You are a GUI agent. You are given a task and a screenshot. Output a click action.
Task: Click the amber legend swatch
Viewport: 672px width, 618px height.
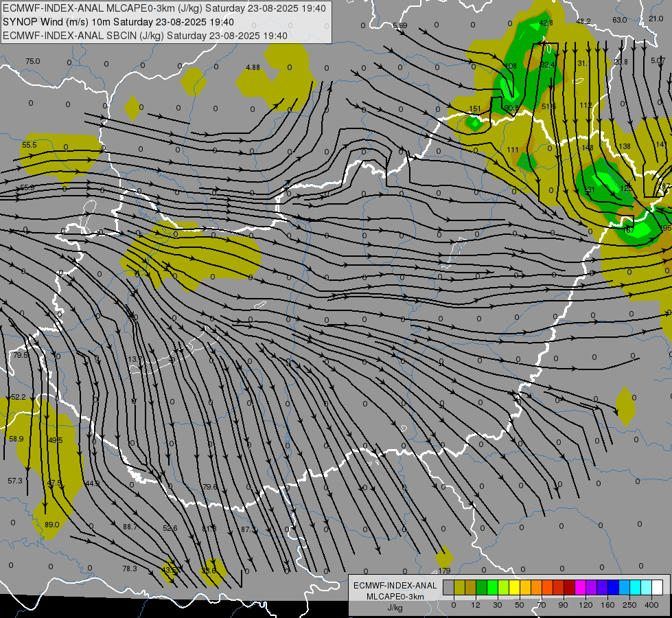[526, 588]
